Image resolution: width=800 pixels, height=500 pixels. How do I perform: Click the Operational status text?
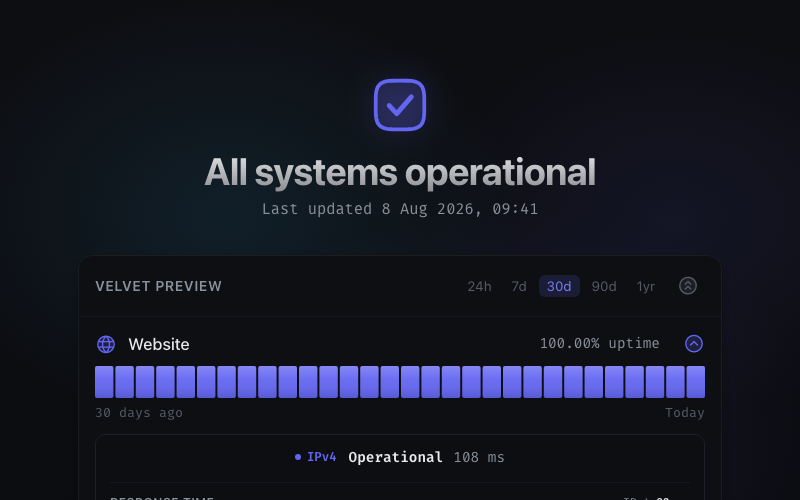(395, 457)
